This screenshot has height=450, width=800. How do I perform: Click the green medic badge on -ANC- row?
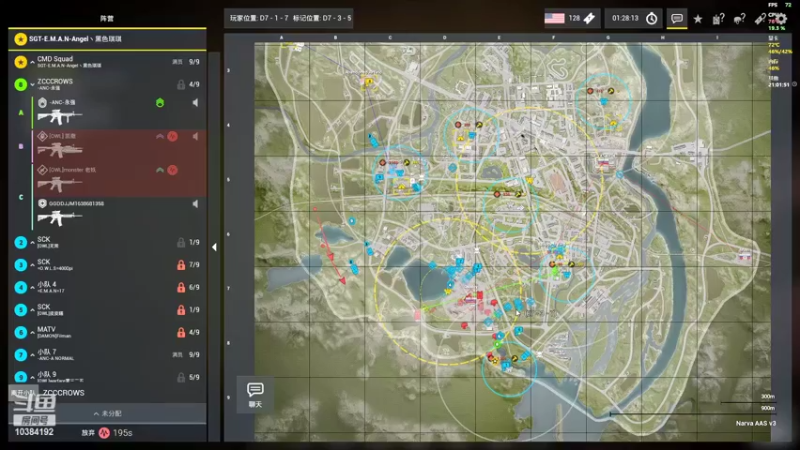pos(160,103)
